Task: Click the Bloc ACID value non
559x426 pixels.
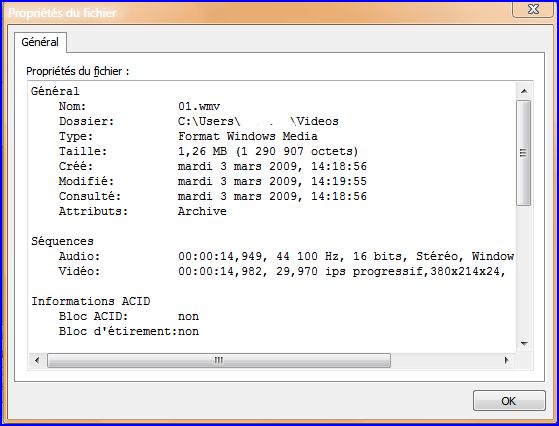Action: pyautogui.click(x=188, y=316)
